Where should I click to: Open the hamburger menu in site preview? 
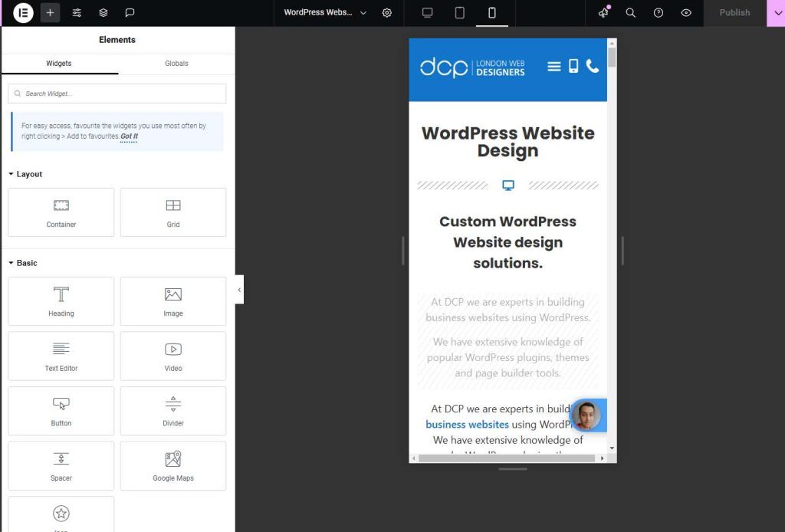553,67
